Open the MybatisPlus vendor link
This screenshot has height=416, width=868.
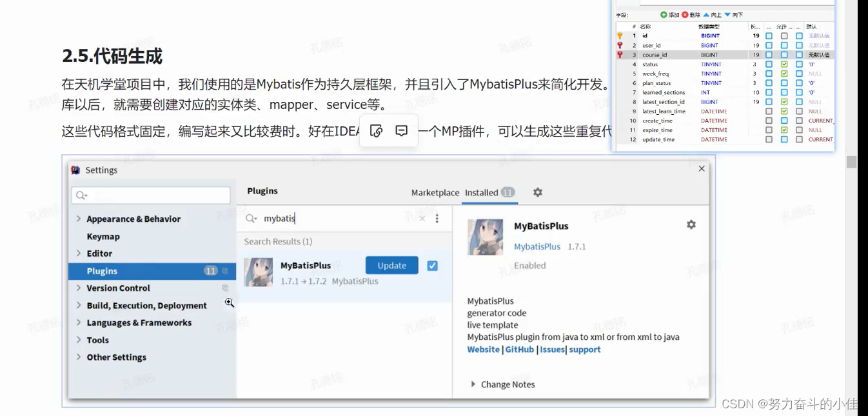click(x=537, y=246)
